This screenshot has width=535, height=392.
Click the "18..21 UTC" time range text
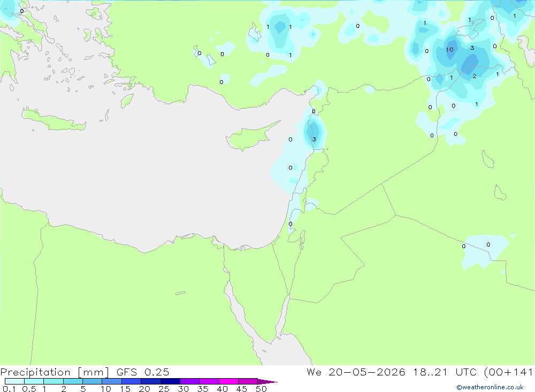[446, 372]
